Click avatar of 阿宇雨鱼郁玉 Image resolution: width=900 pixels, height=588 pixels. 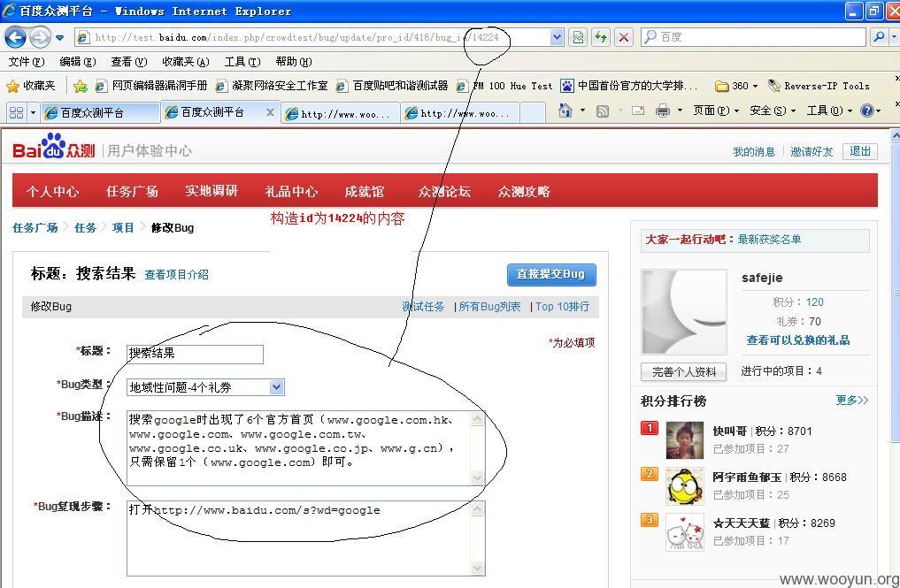[x=685, y=486]
